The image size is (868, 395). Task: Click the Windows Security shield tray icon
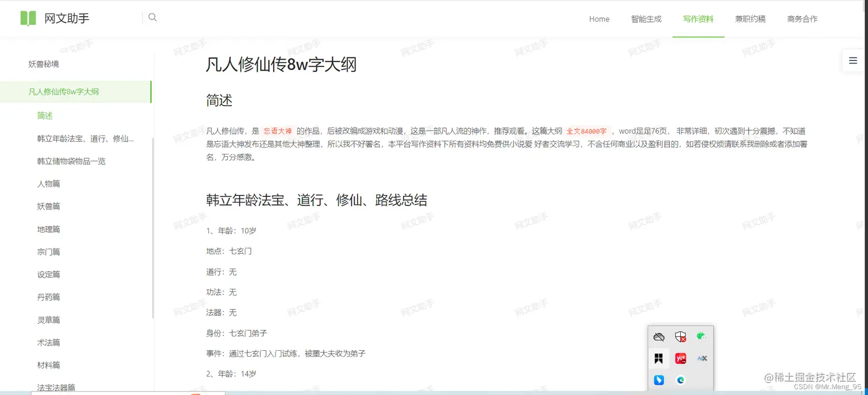pyautogui.click(x=680, y=336)
